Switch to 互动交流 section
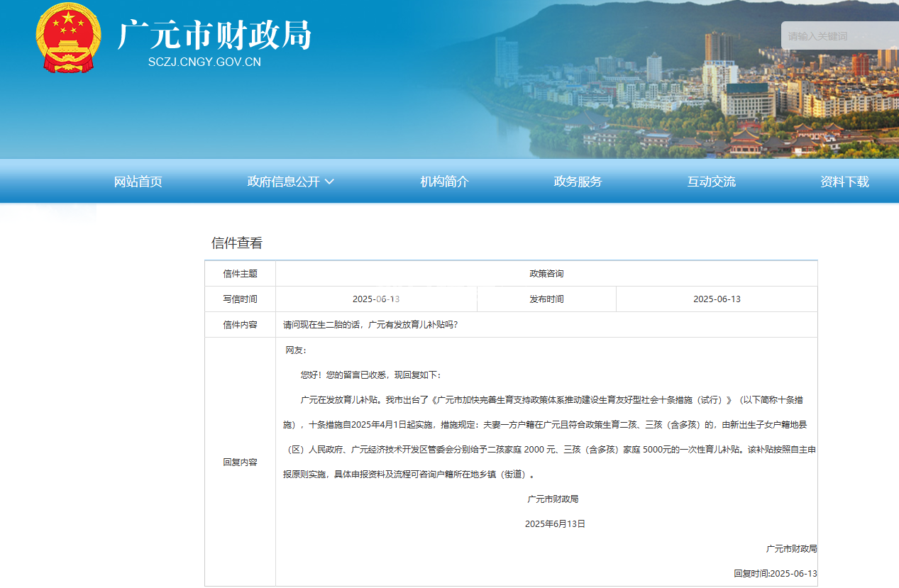899x588 pixels. 711,182
